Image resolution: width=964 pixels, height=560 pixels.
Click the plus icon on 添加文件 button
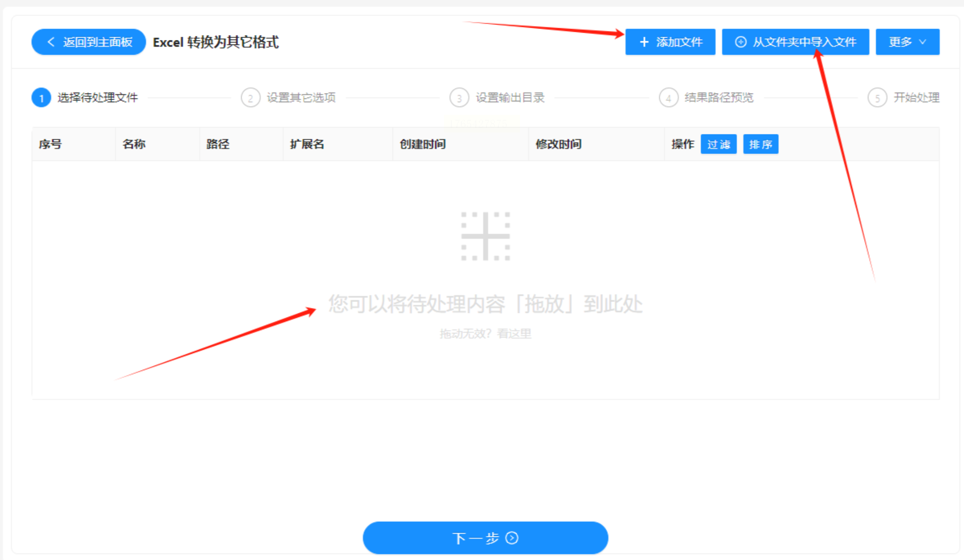tap(644, 42)
